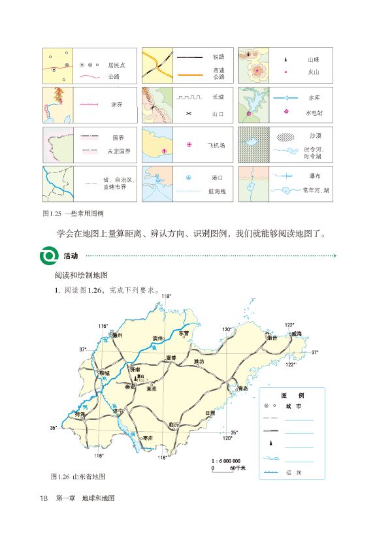Click the 滨州 city label
The image size is (392, 548).
pyautogui.click(x=157, y=338)
